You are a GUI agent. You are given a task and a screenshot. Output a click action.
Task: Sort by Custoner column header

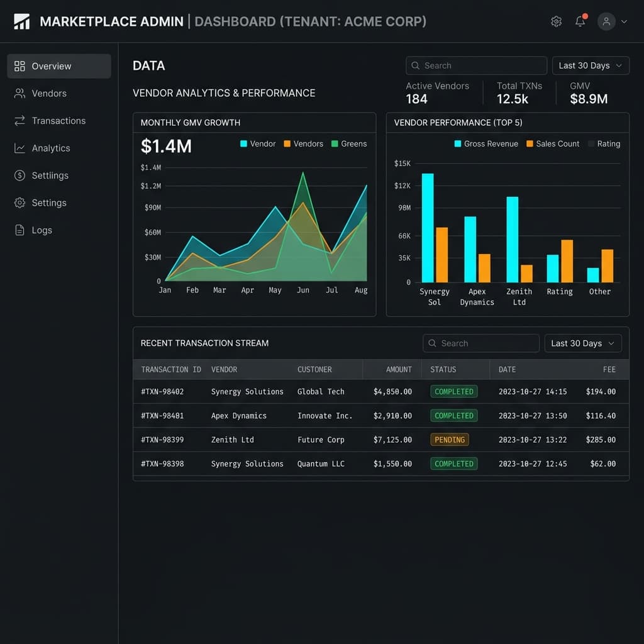314,370
